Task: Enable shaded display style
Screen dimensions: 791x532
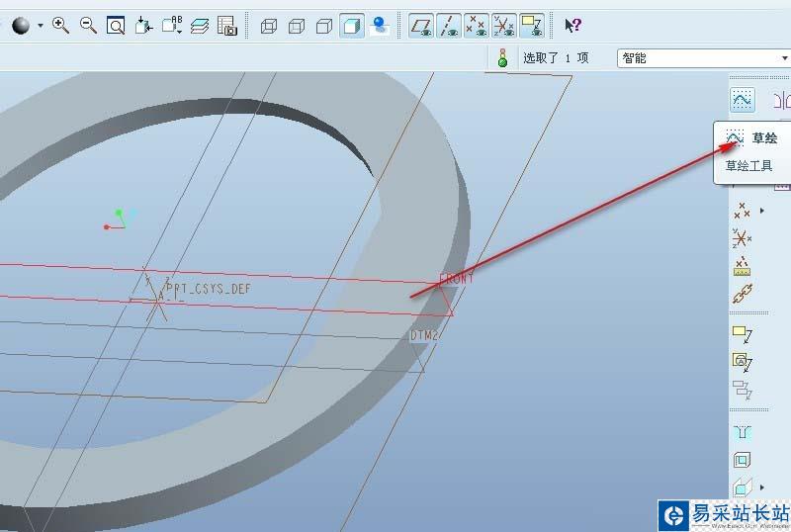Action: (x=352, y=26)
